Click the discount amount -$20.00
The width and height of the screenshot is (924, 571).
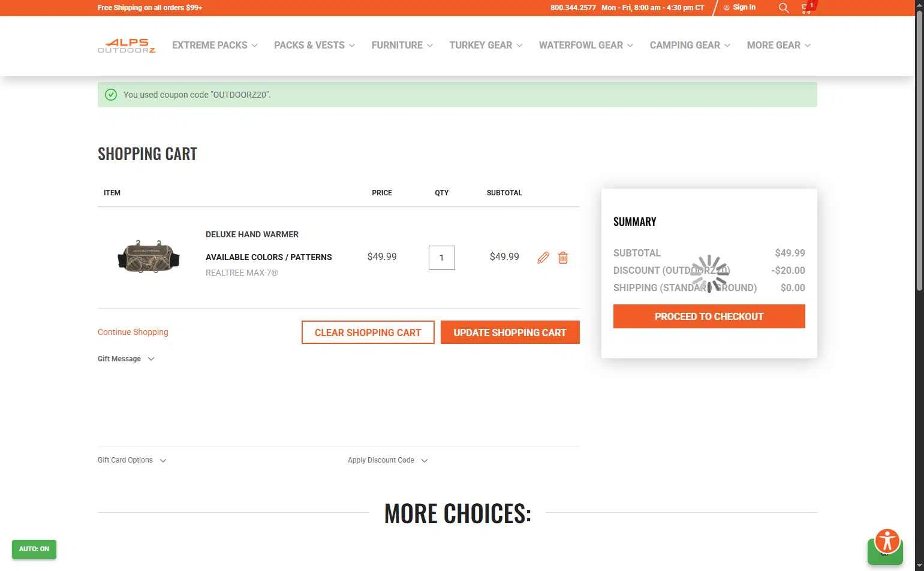pos(788,270)
